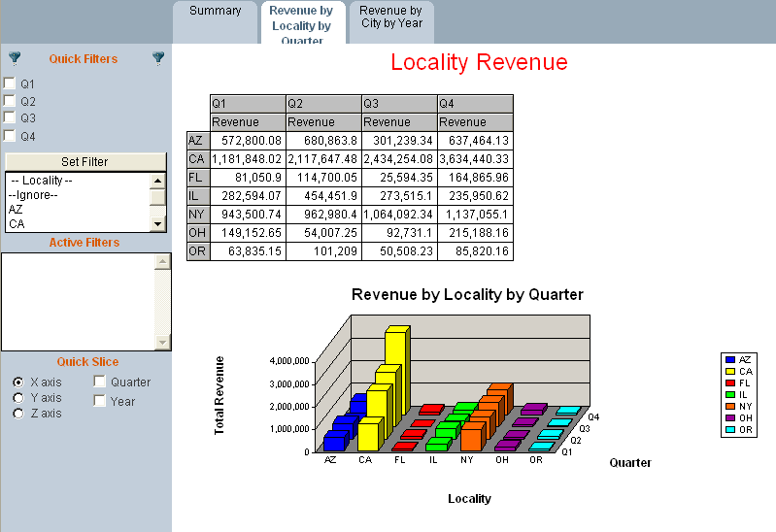776x532 pixels.
Task: Click the Q4 column header in table
Action: [x=475, y=104]
